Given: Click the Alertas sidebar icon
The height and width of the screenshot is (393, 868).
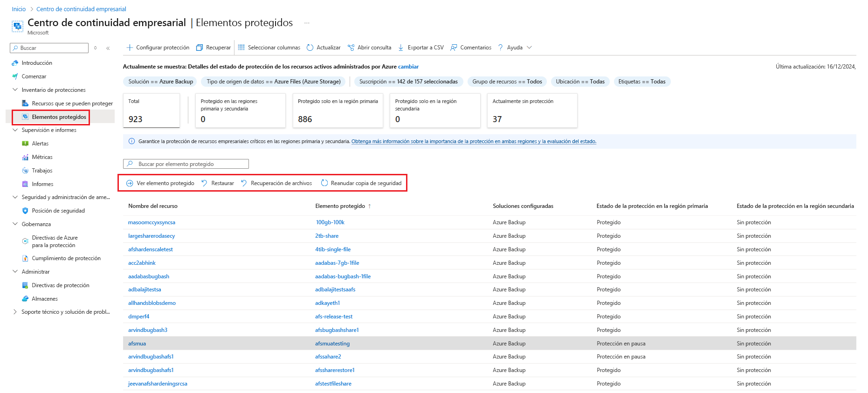Looking at the screenshot, I should tap(25, 144).
